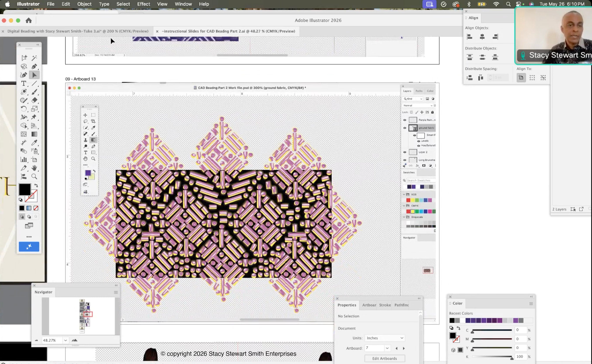Select the Paintbrush tool
This screenshot has height=364, width=592.
coord(35,92)
